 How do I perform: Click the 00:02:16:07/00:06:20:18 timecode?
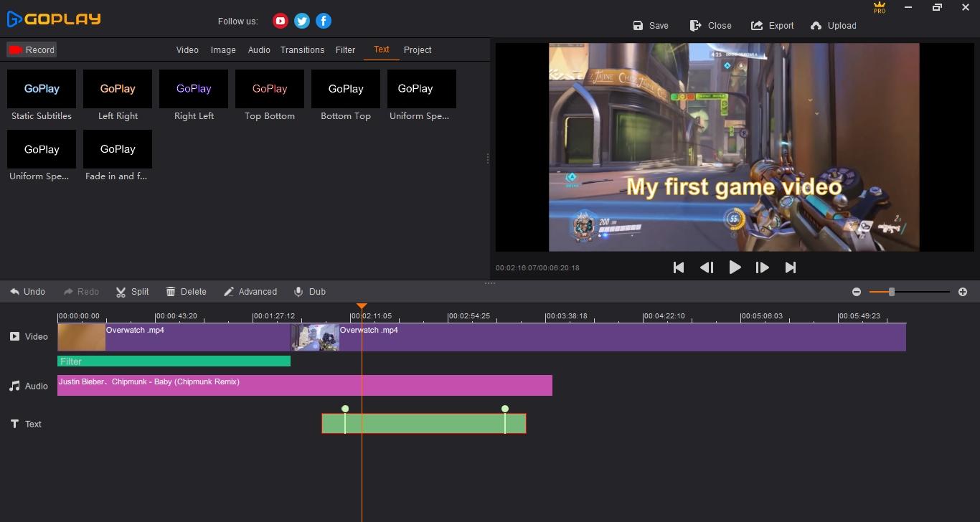537,268
